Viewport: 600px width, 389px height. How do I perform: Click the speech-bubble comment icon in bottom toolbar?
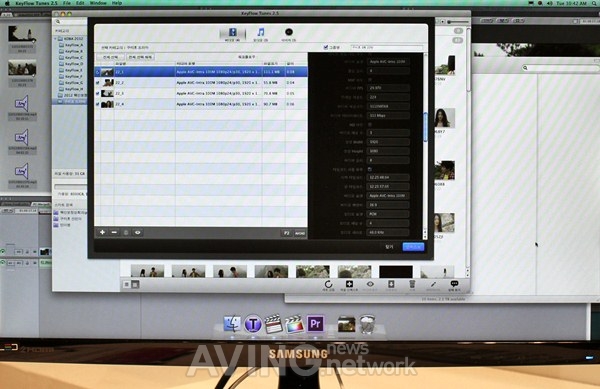click(454, 284)
